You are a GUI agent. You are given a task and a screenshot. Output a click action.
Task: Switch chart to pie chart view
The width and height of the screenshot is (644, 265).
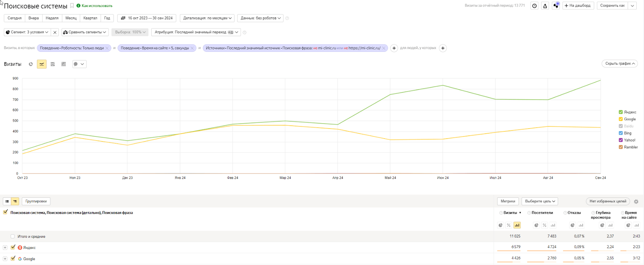pyautogui.click(x=31, y=64)
